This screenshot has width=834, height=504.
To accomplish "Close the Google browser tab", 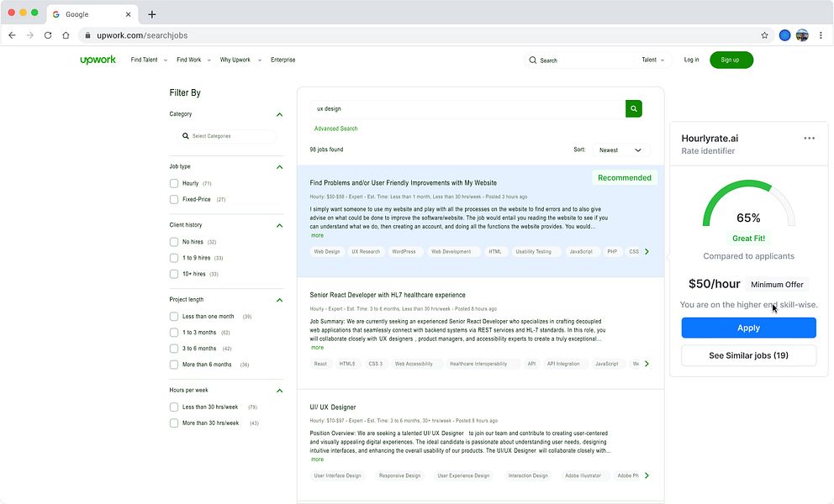I will pyautogui.click(x=128, y=14).
